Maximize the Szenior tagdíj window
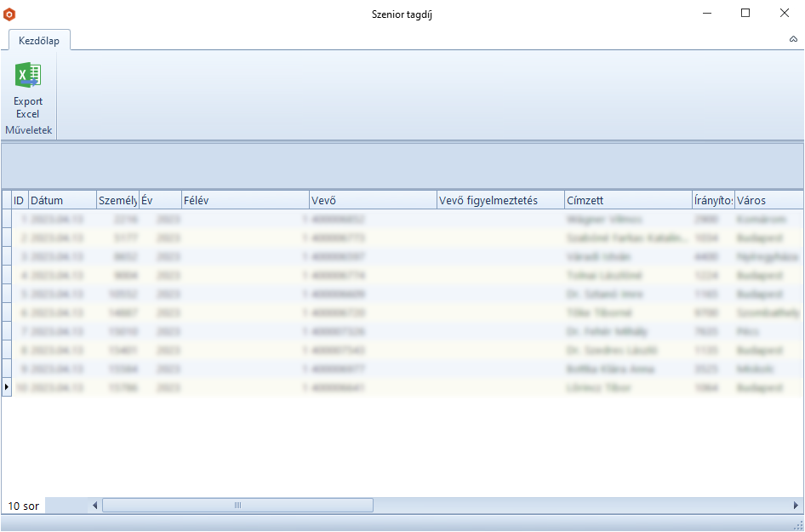This screenshot has width=805, height=532. click(745, 14)
